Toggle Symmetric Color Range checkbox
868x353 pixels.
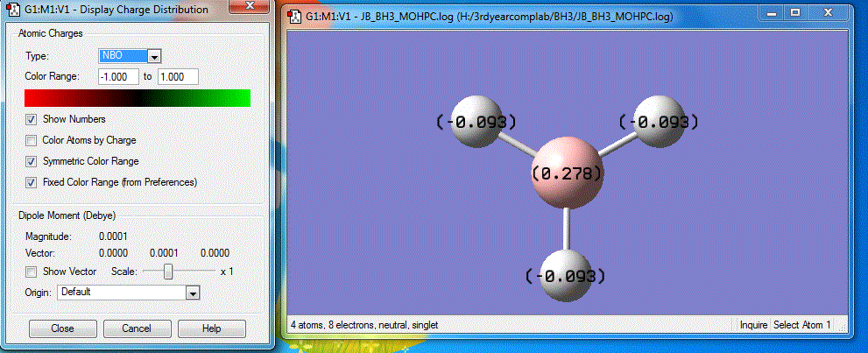[32, 161]
